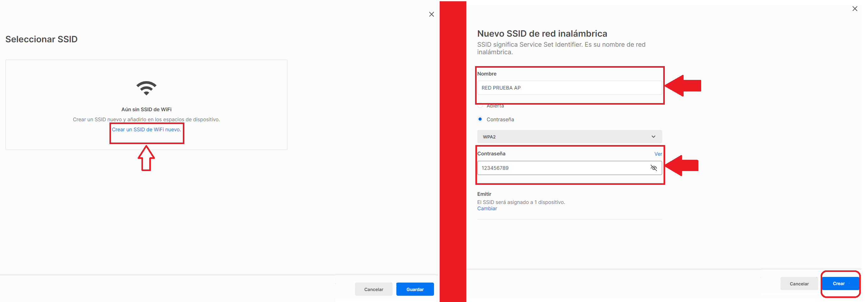Select the Abierta security radio button

pyautogui.click(x=480, y=106)
